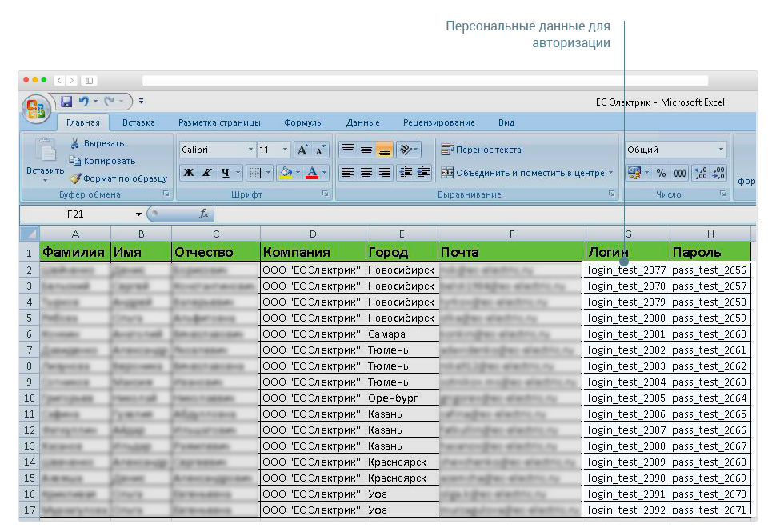Toggle Перенос текста wrap text
The image size is (776, 532).
coord(481,150)
